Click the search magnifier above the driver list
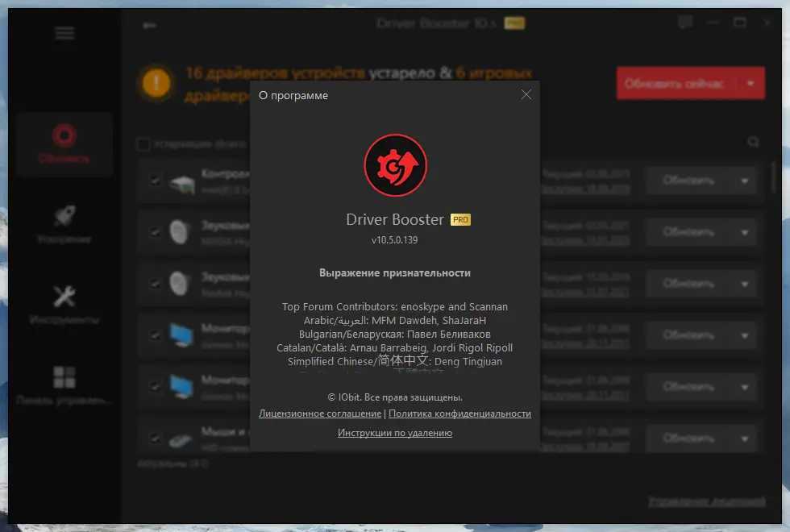 click(x=755, y=142)
